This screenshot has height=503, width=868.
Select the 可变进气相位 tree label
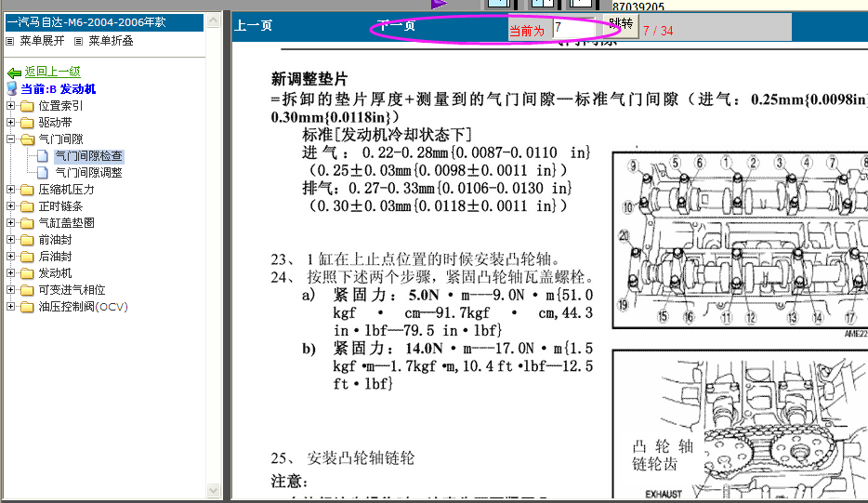pos(72,290)
